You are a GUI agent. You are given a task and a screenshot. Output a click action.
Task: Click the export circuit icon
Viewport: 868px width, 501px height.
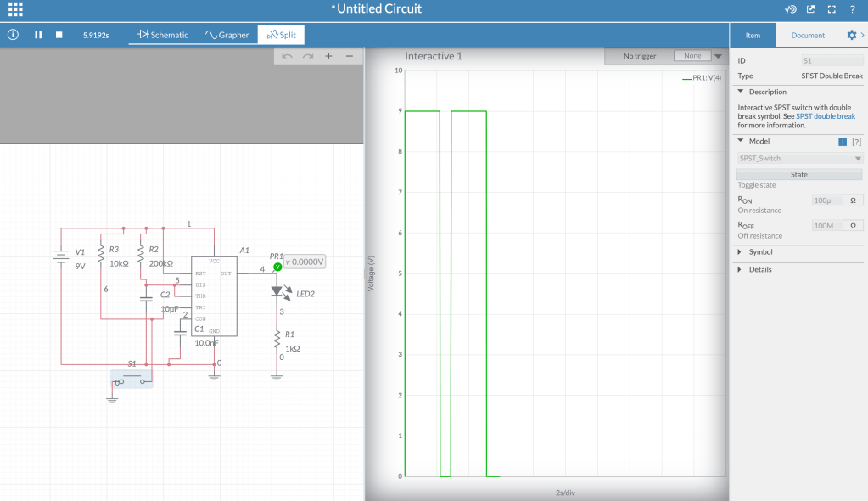point(810,10)
